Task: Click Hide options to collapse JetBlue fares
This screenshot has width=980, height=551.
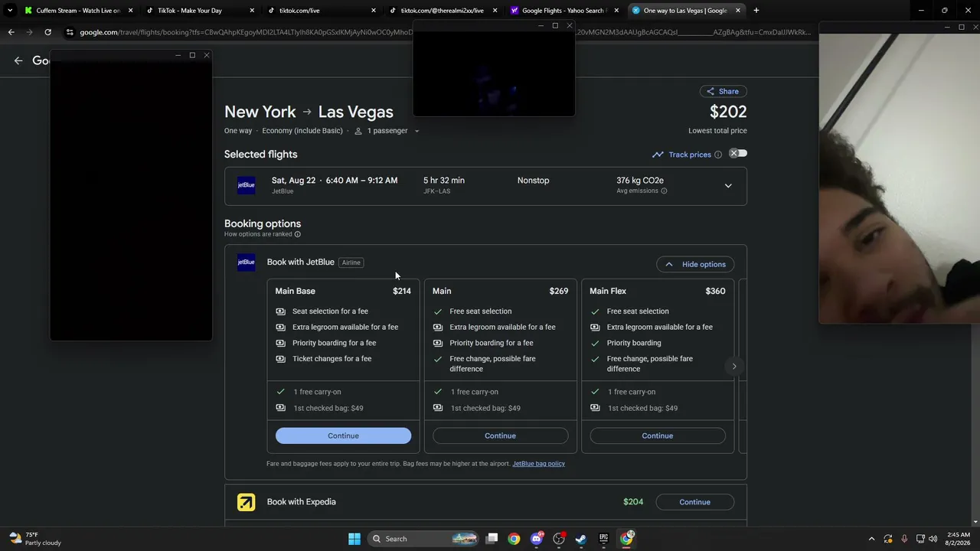Action: coord(695,264)
